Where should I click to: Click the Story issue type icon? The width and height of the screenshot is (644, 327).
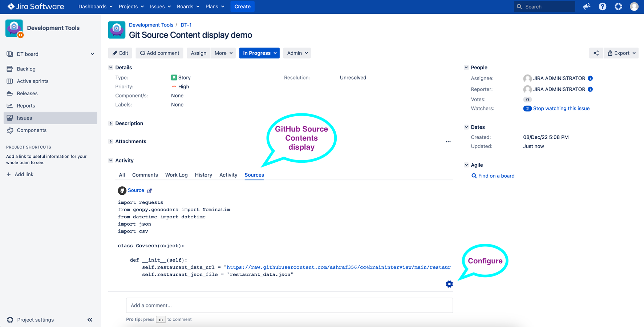pyautogui.click(x=174, y=77)
